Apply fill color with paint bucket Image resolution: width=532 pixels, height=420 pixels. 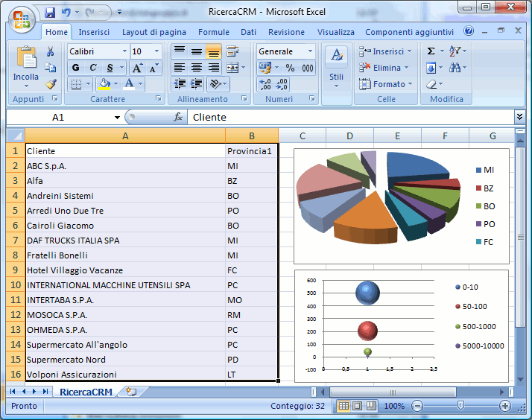(x=104, y=83)
